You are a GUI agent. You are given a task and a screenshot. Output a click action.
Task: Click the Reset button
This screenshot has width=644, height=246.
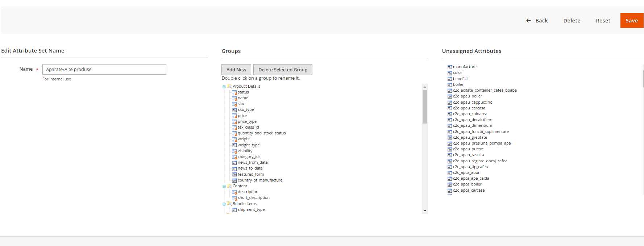pyautogui.click(x=603, y=21)
